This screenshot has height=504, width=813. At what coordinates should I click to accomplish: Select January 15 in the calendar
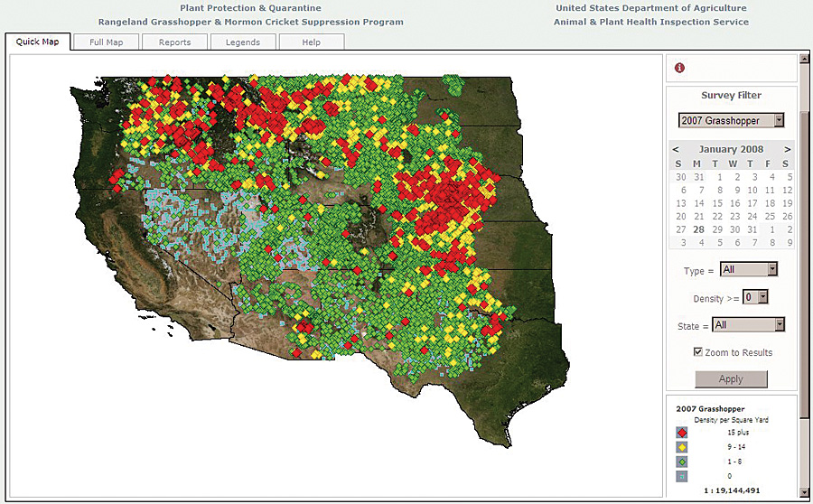718,203
